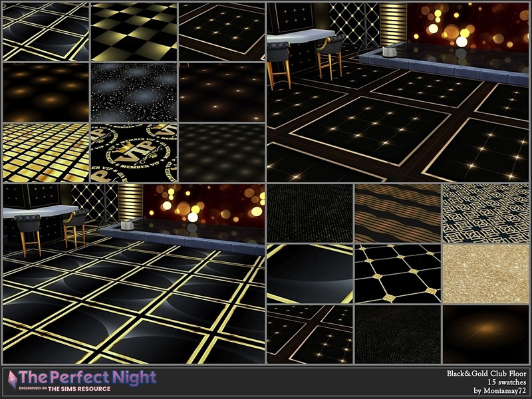
Task: Open the large star-light floor preview image
Action: (398, 92)
